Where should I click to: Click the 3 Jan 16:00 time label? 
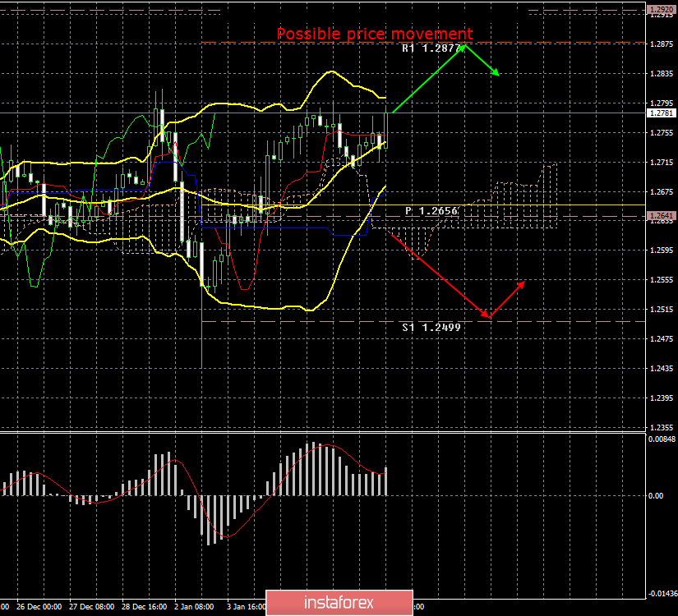click(247, 606)
